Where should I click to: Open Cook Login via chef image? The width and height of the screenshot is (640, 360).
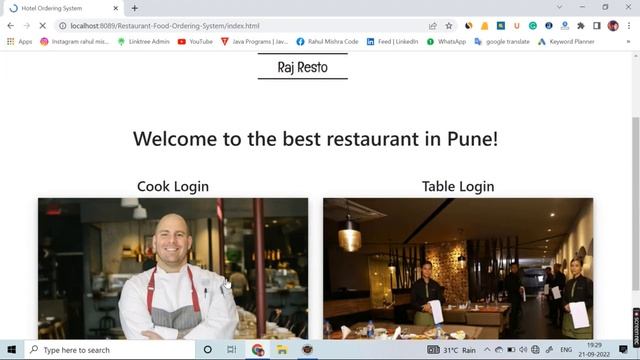(173, 269)
